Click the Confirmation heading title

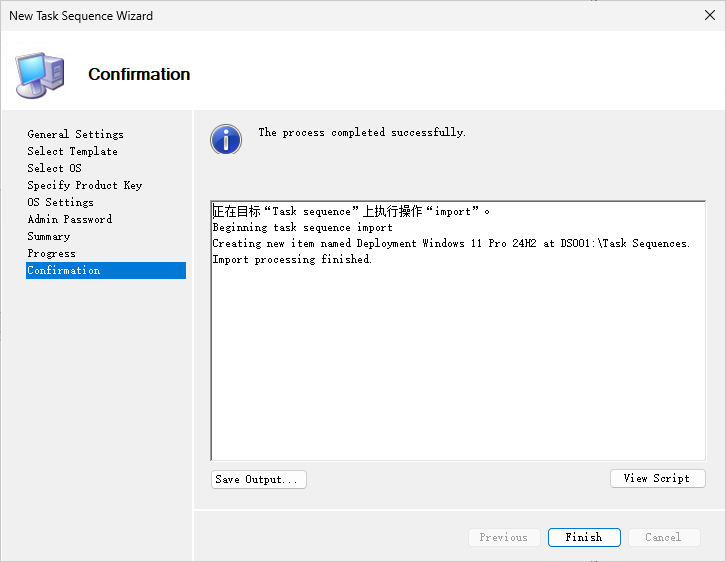[x=139, y=74]
